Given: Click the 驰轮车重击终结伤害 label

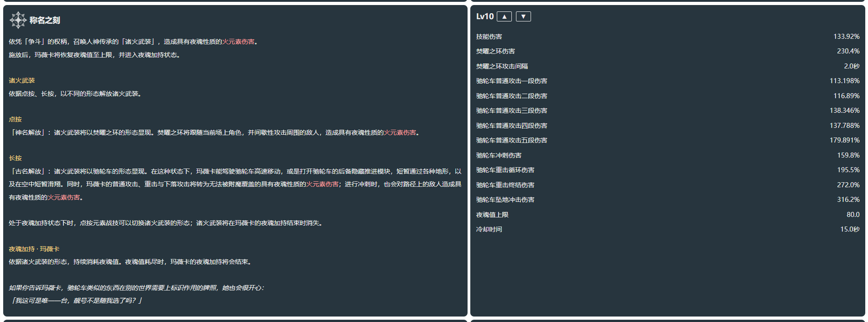Looking at the screenshot, I should pos(505,185).
